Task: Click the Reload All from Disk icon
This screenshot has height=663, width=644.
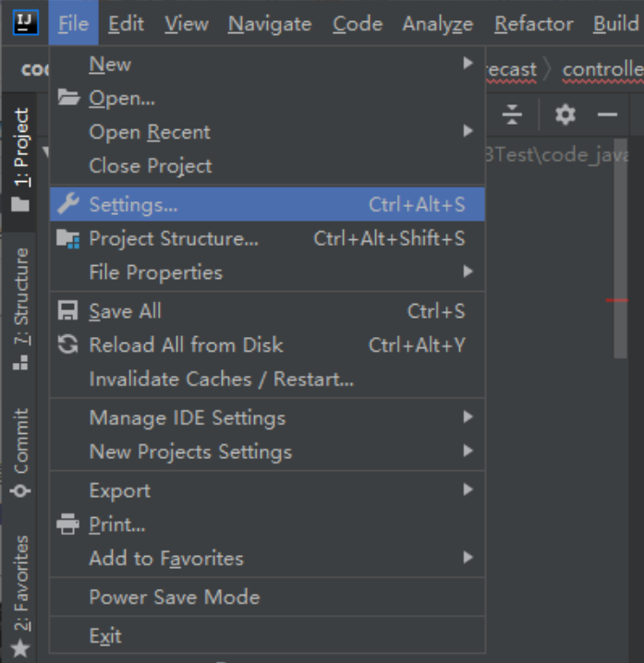Action: [x=68, y=345]
